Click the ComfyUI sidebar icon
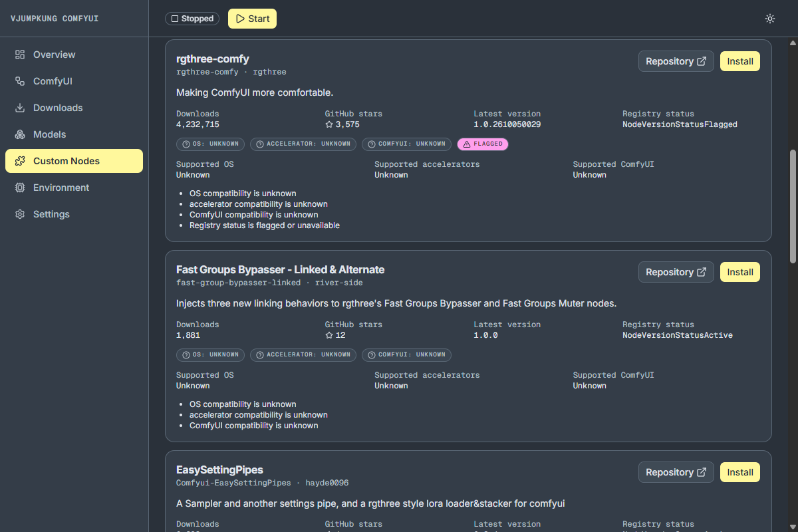The image size is (798, 532). click(x=20, y=81)
